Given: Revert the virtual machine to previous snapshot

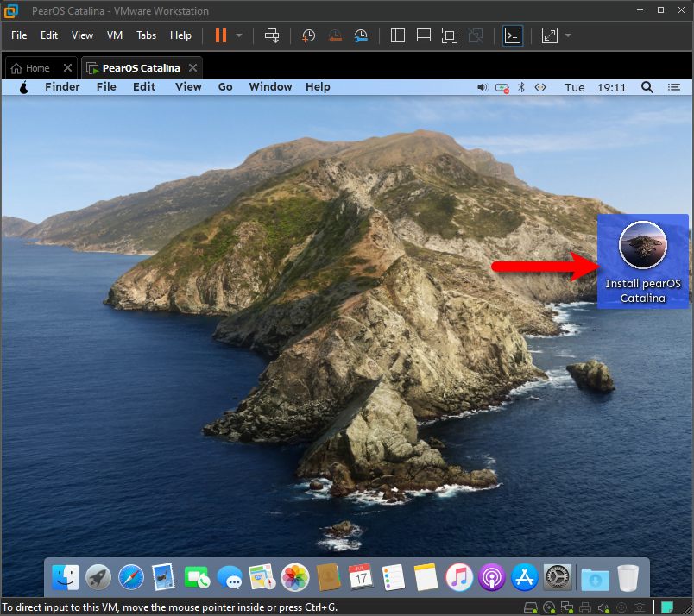Looking at the screenshot, I should pos(335,35).
